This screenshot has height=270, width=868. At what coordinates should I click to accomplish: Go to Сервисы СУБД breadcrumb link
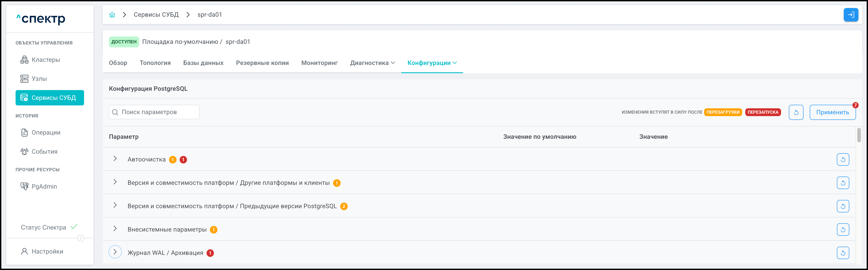tap(156, 15)
